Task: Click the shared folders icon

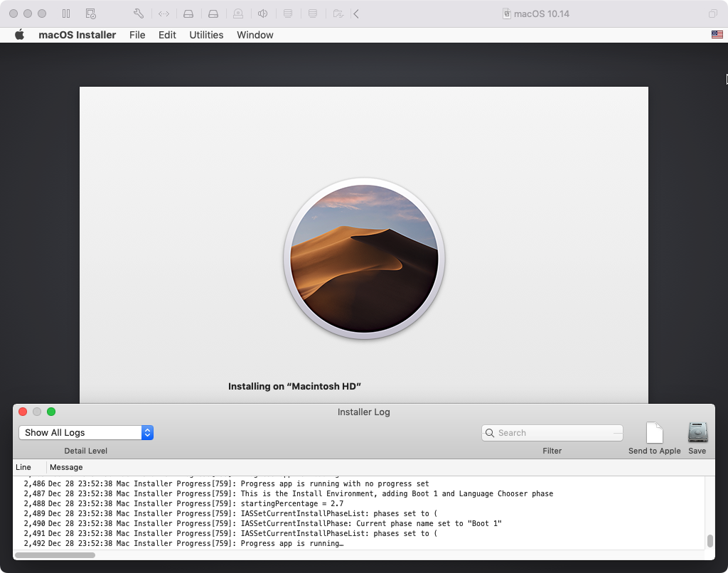Action: (x=338, y=14)
